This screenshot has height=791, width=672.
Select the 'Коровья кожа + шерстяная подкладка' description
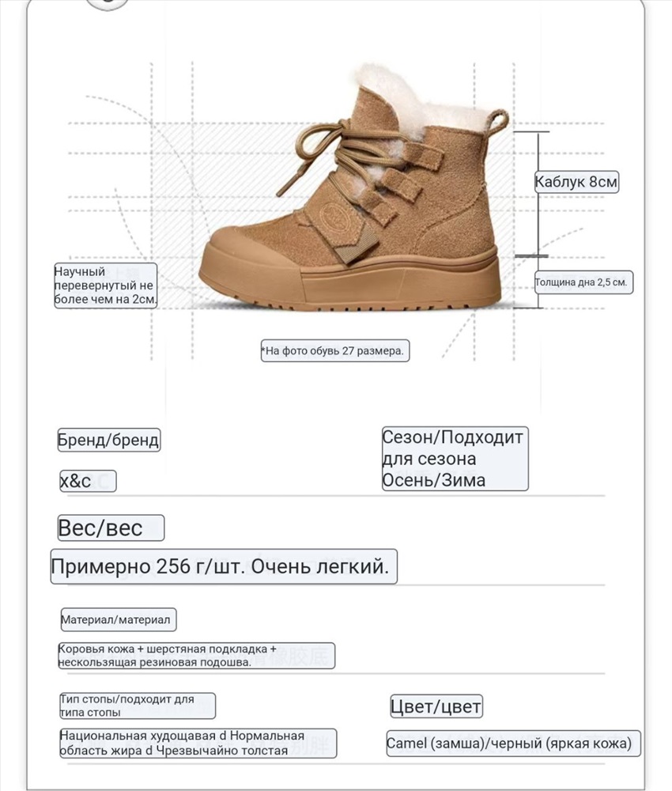coord(196,655)
